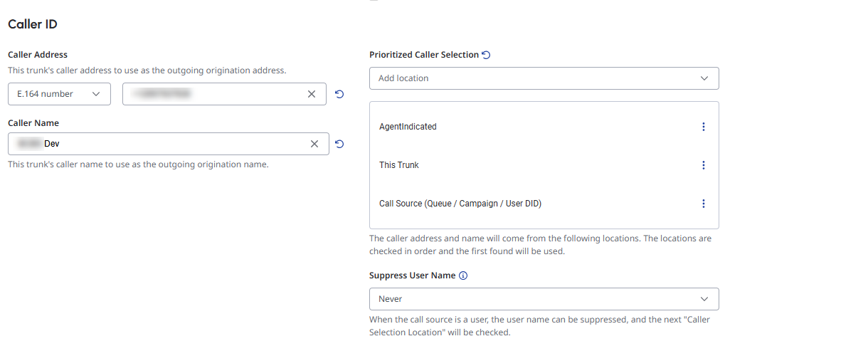The height and width of the screenshot is (346, 868).
Task: Open the E.164 number type dropdown
Action: (59, 94)
